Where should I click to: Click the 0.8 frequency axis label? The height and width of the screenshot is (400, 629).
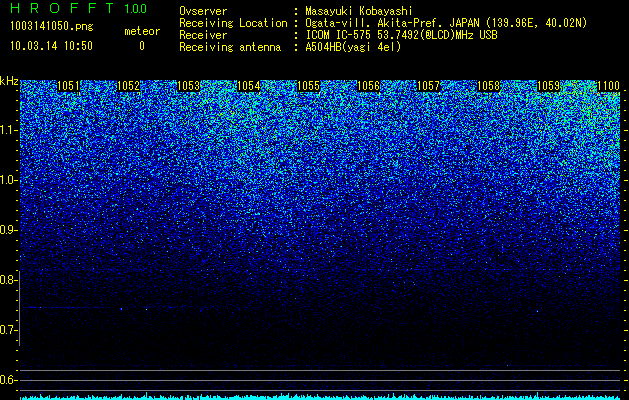pos(7,280)
